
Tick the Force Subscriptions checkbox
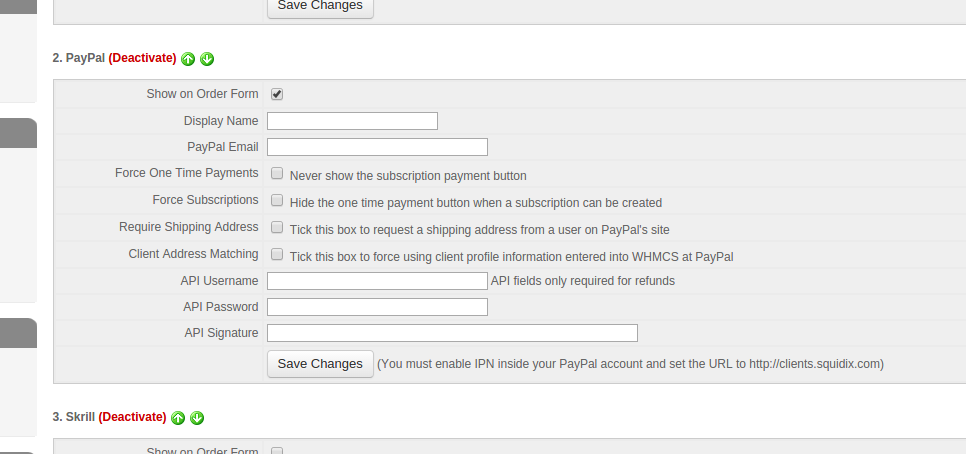[277, 200]
